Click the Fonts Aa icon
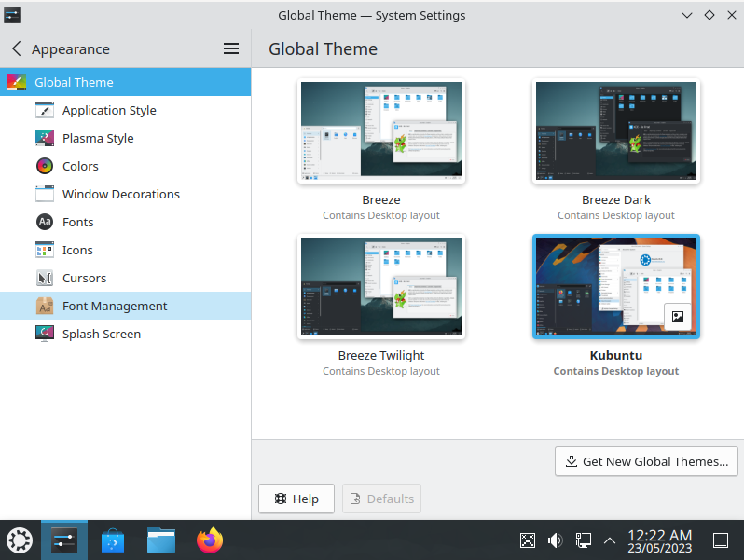 pos(45,222)
